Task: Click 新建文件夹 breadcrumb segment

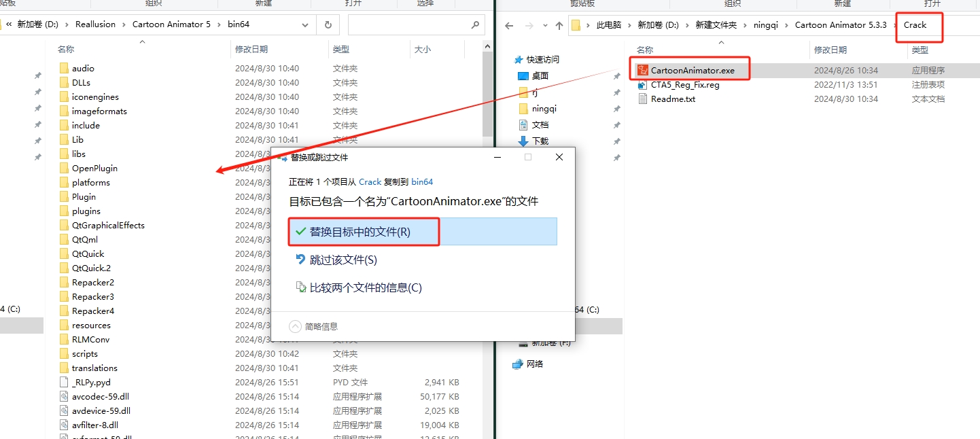Action: (x=716, y=25)
